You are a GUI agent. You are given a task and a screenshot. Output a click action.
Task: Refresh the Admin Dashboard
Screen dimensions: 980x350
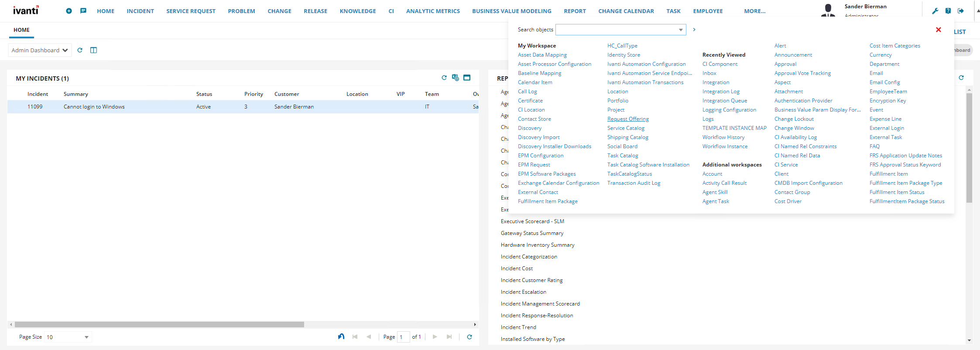[80, 50]
